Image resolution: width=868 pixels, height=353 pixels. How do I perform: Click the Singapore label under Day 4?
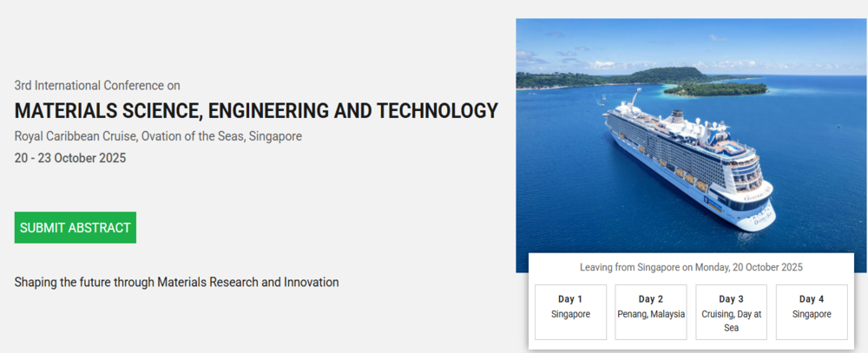(812, 314)
